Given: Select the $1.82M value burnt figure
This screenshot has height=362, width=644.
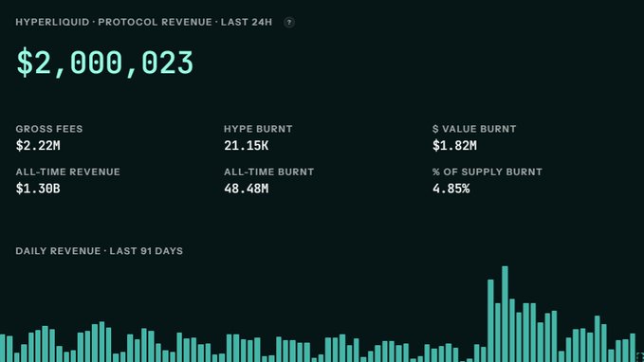Looking at the screenshot, I should (x=454, y=146).
